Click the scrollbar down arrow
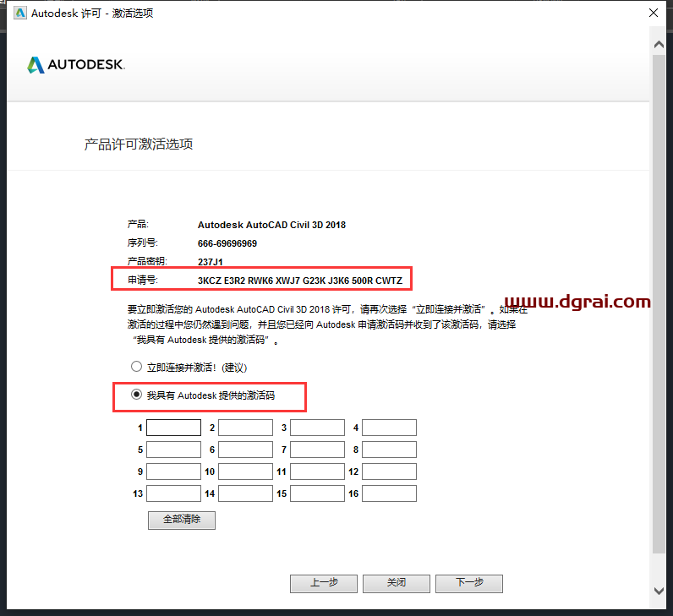This screenshot has height=616, width=673. point(659,591)
